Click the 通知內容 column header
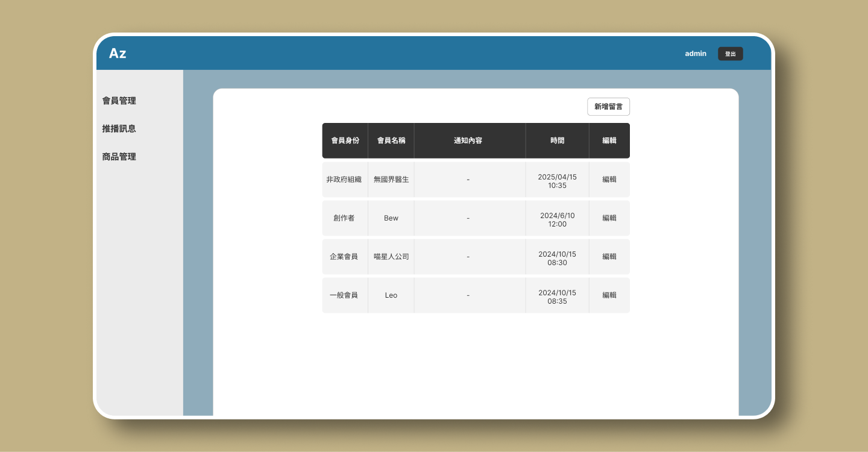This screenshot has height=452, width=868. point(468,140)
